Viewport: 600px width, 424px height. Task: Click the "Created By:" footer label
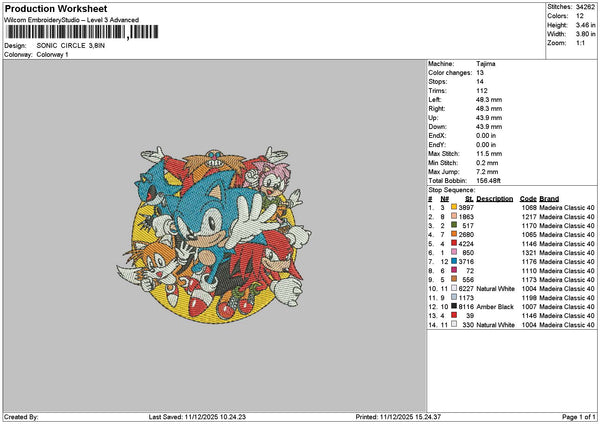(x=21, y=417)
